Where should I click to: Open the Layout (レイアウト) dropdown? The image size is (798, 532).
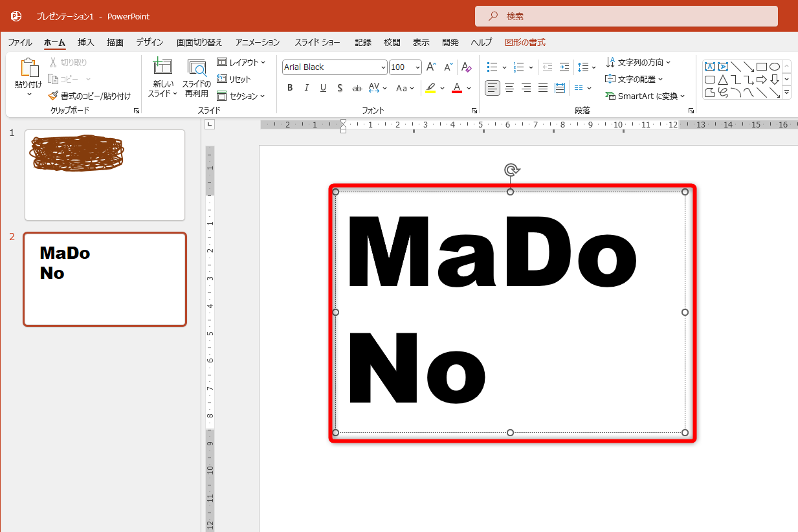pos(241,62)
